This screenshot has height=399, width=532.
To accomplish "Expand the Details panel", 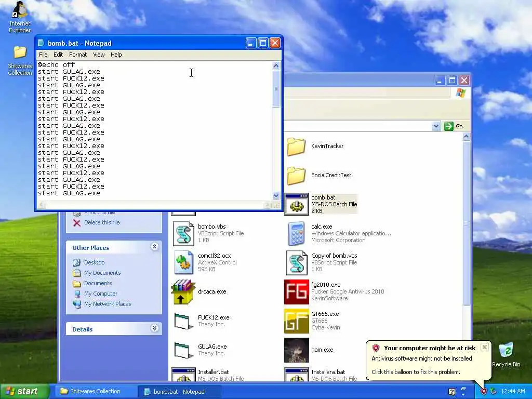I will pyautogui.click(x=154, y=328).
